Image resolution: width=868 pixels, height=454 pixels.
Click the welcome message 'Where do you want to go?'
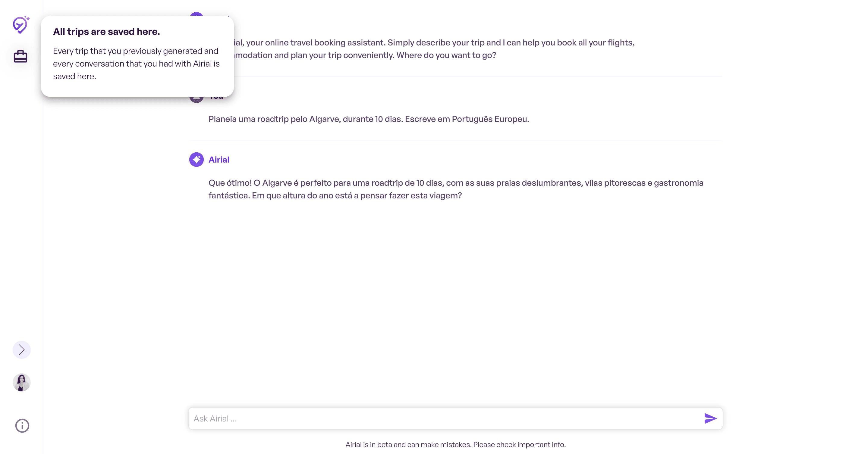[x=446, y=55]
